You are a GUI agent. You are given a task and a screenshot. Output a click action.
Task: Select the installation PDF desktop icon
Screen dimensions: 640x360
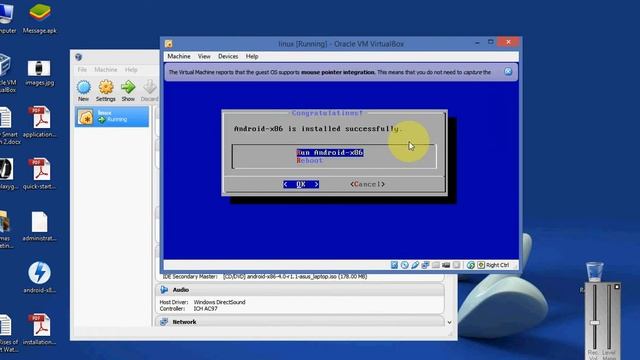pos(40,329)
